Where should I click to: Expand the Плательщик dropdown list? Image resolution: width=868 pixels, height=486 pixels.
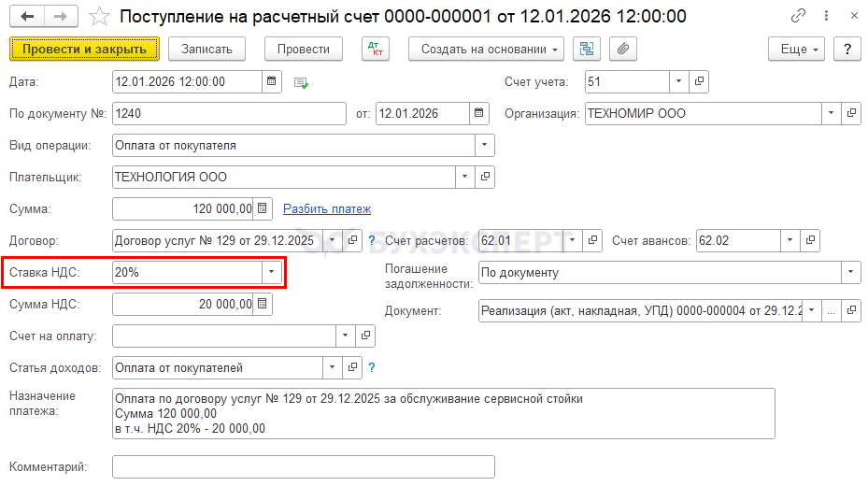465,177
